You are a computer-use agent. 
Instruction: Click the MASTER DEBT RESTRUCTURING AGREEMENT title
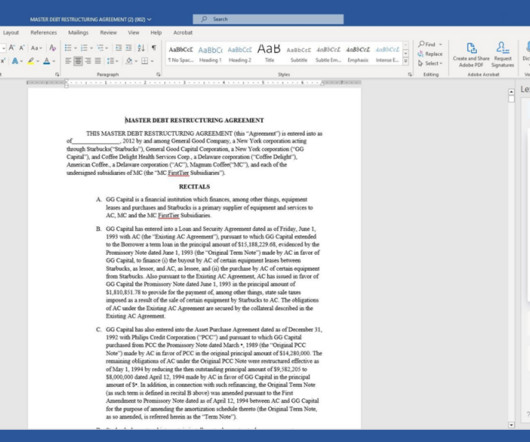click(x=194, y=120)
